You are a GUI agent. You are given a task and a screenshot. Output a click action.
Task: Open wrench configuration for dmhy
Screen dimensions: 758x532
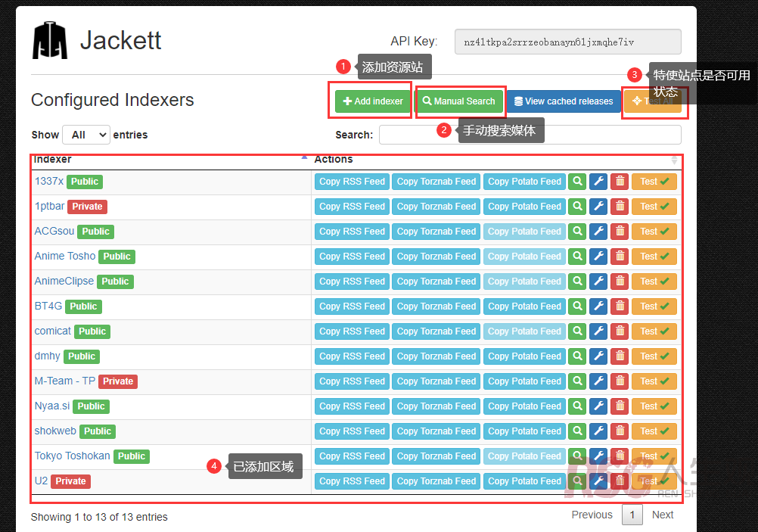598,356
